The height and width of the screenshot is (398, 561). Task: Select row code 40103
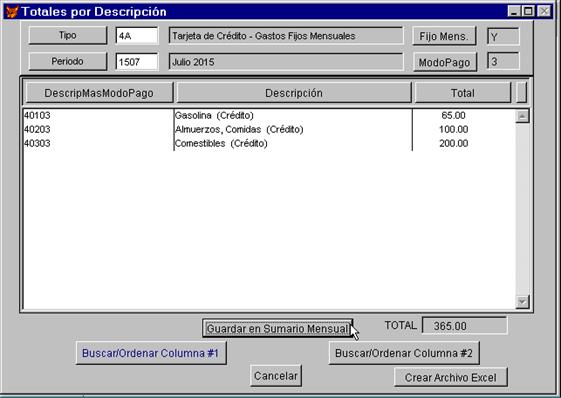pos(37,115)
